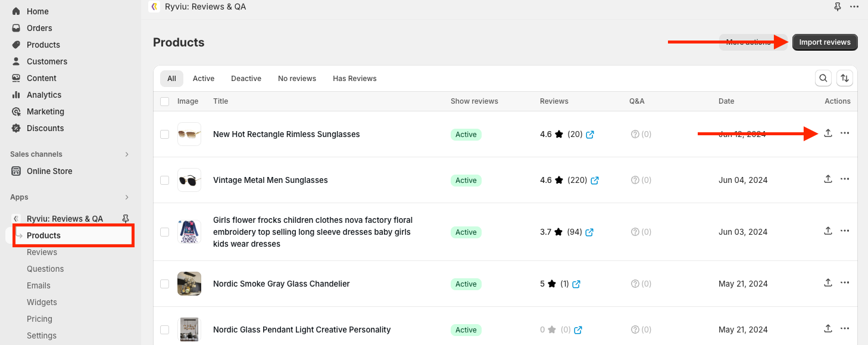Screen dimensions: 868x345
Task: Click upload icon for Vintage Metal Men Sunglasses
Action: (x=828, y=179)
